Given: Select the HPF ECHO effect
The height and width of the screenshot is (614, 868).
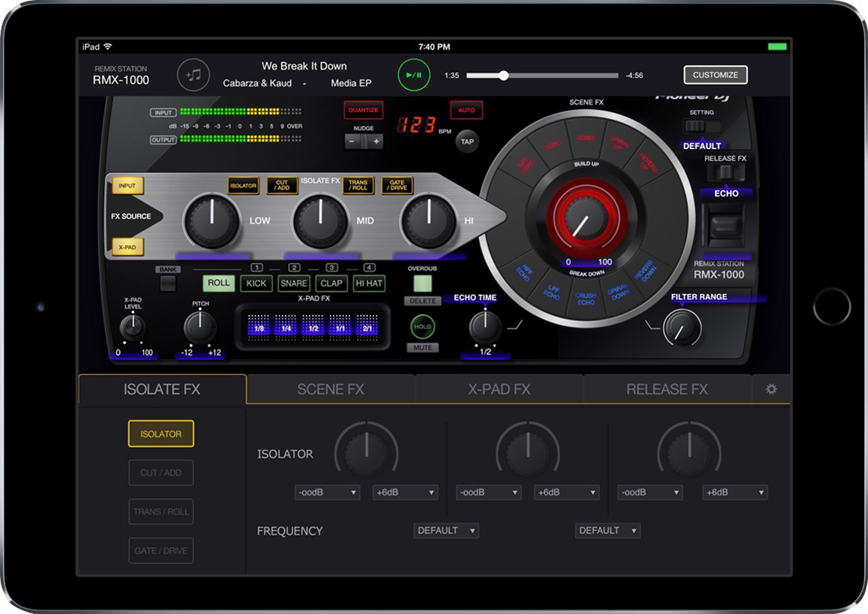Looking at the screenshot, I should 525,273.
